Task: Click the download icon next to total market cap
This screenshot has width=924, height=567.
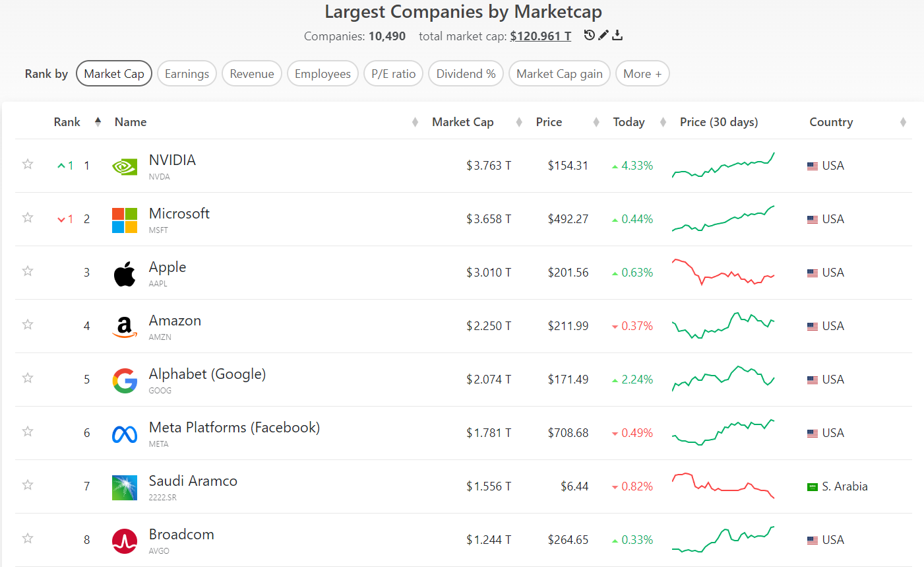Action: pyautogui.click(x=617, y=35)
